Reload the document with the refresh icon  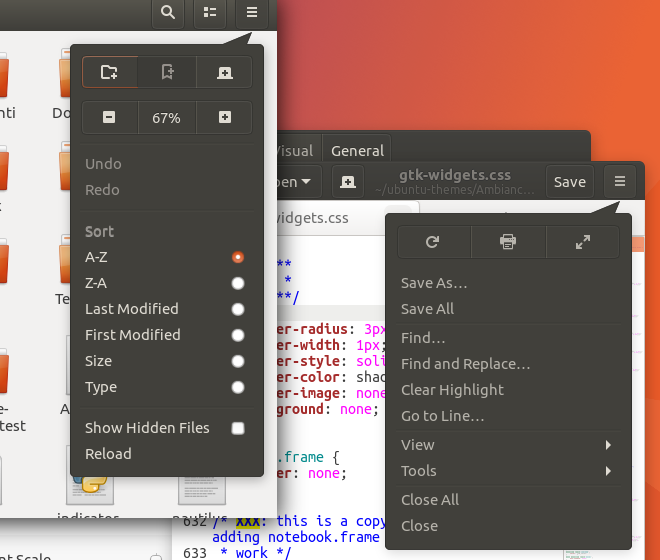point(433,241)
